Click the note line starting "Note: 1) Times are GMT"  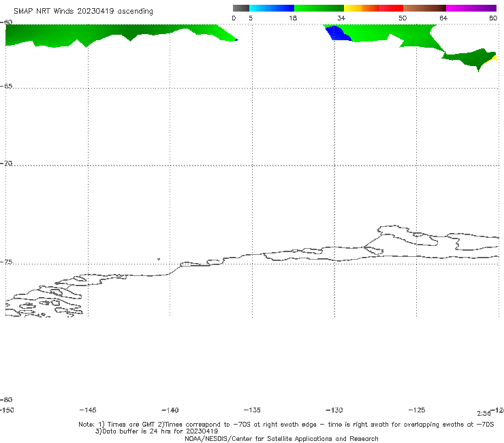286,425
